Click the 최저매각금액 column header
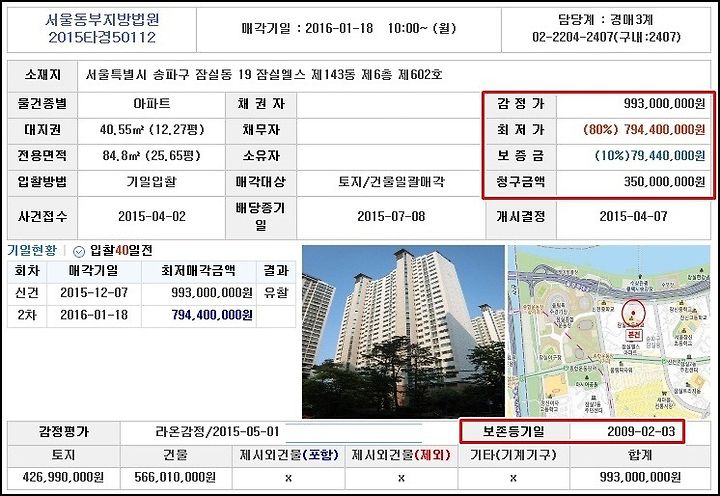The width and height of the screenshot is (720, 496). point(198,271)
